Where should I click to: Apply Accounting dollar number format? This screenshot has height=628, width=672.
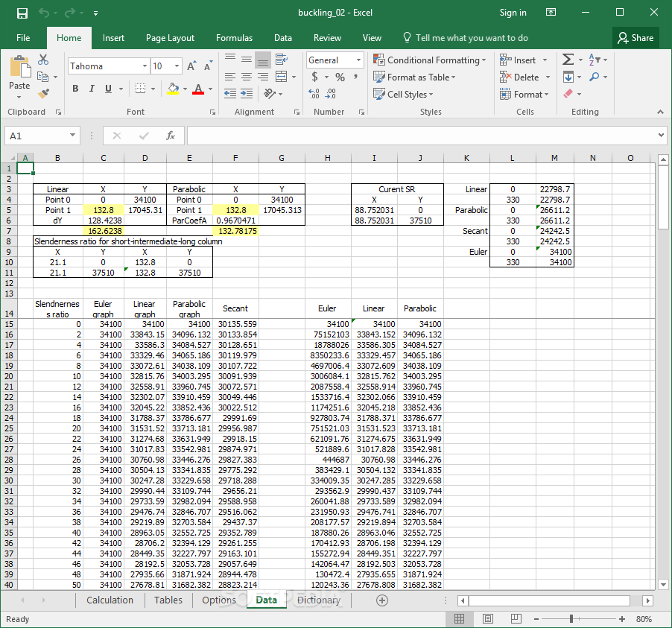[315, 77]
